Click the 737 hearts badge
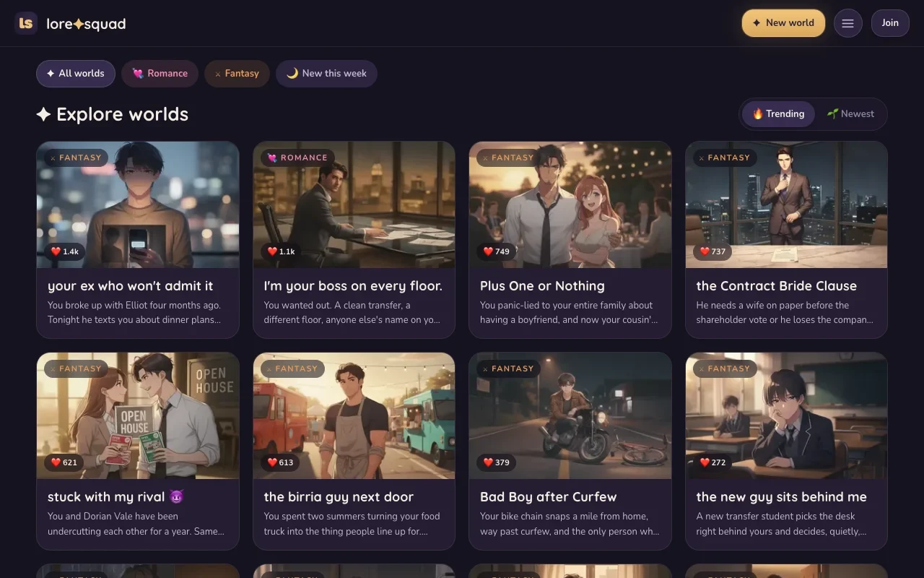 (712, 251)
